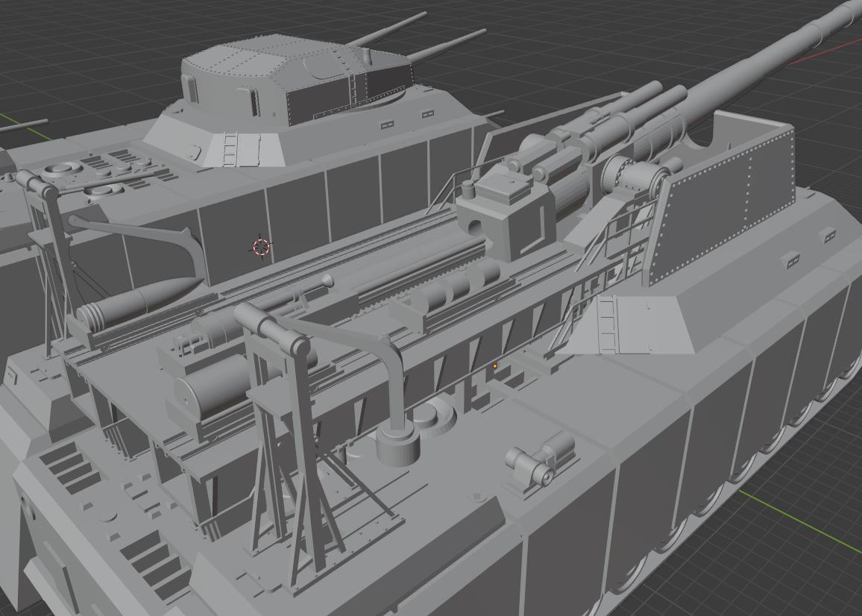862x616 pixels.
Task: Click the orange object origin dot
Action: click(x=495, y=366)
